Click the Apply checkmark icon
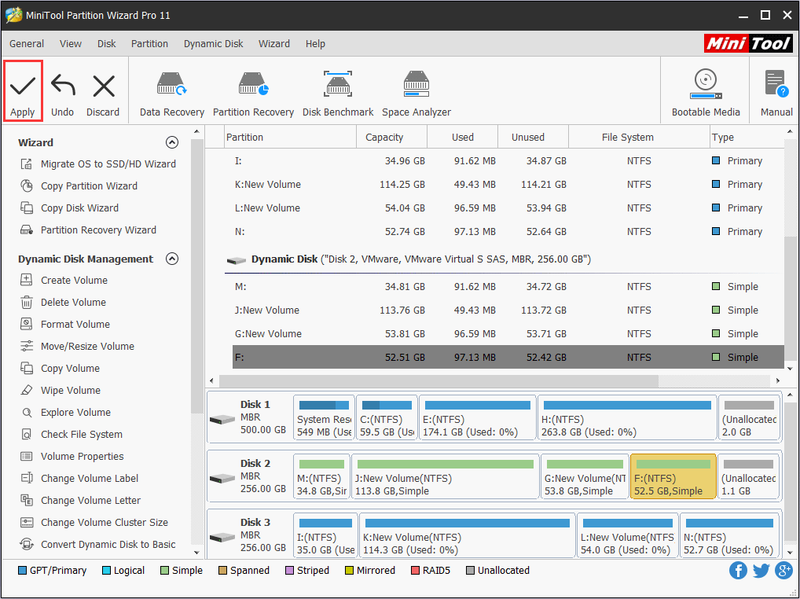 (x=22, y=86)
